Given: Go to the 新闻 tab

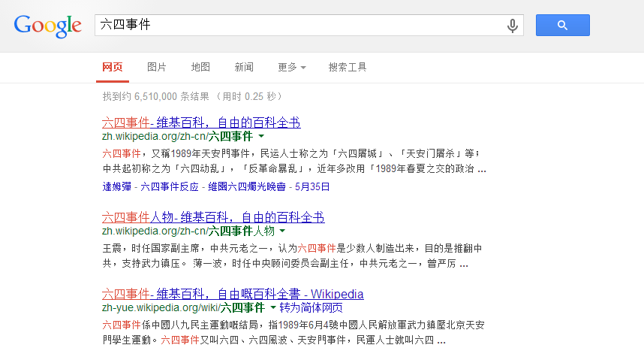Looking at the screenshot, I should pos(244,67).
